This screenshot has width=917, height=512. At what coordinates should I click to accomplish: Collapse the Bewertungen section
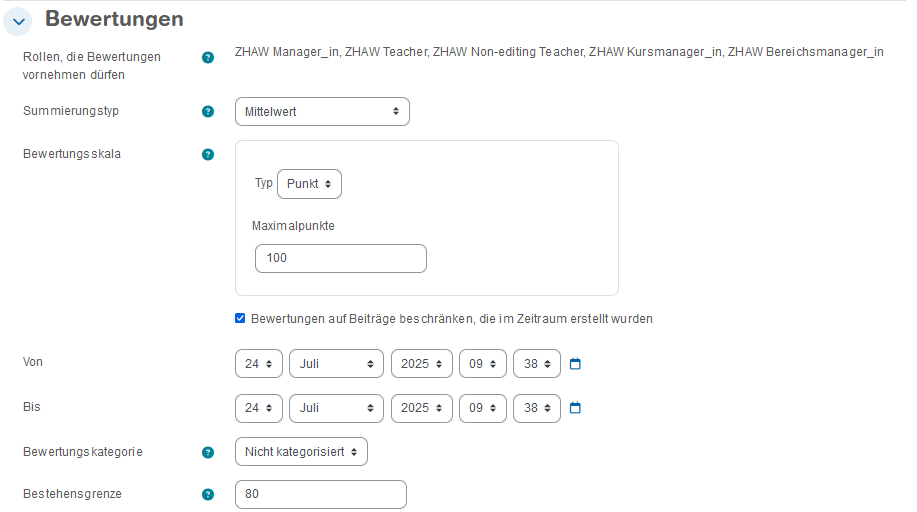19,20
